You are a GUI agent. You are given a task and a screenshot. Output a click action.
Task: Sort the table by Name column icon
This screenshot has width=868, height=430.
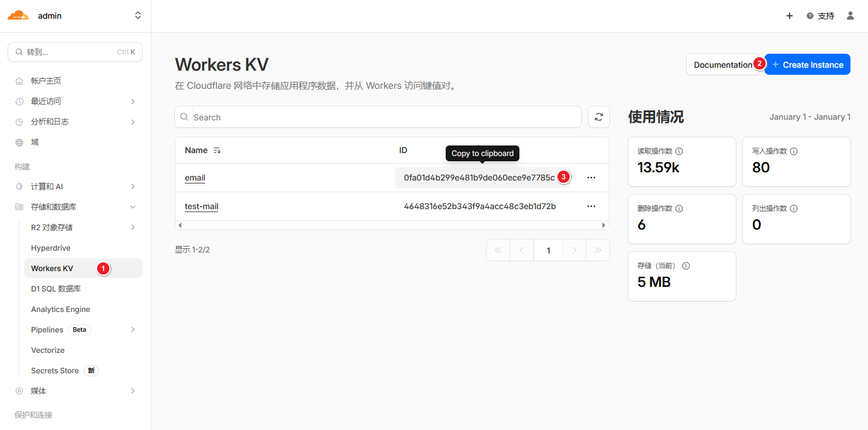(217, 150)
